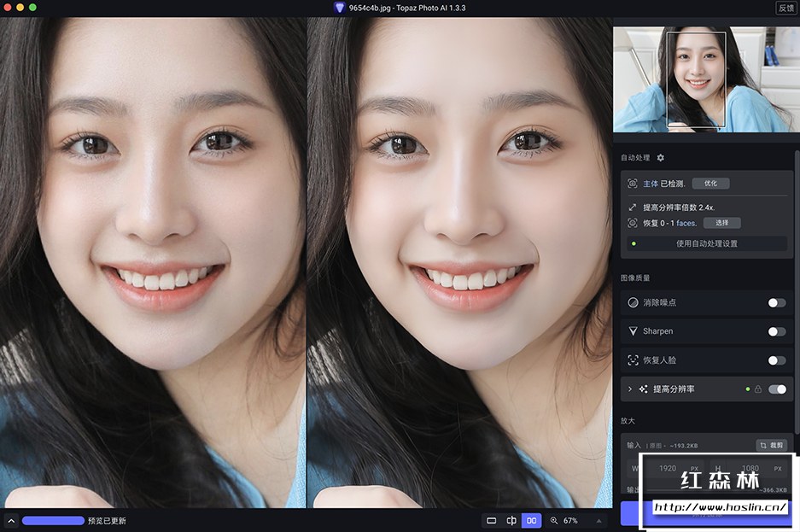Image resolution: width=800 pixels, height=532 pixels.
Task: Toggle the Sharpen switch
Action: click(x=777, y=331)
